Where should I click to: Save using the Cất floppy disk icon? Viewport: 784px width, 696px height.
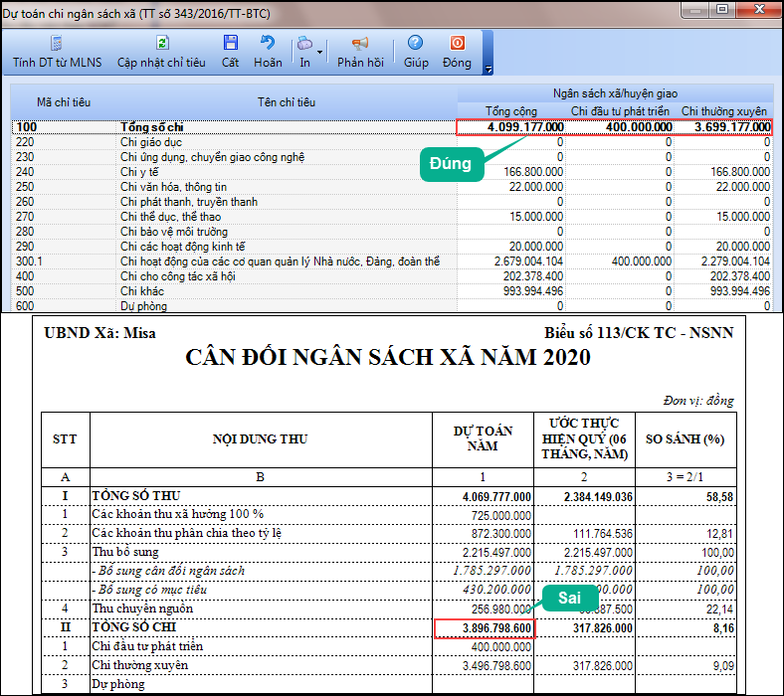[231, 43]
